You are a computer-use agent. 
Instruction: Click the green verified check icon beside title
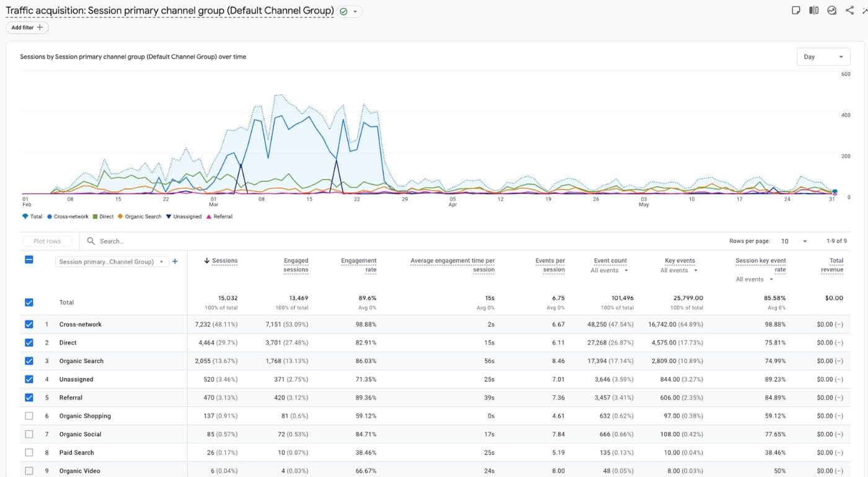[x=343, y=11]
